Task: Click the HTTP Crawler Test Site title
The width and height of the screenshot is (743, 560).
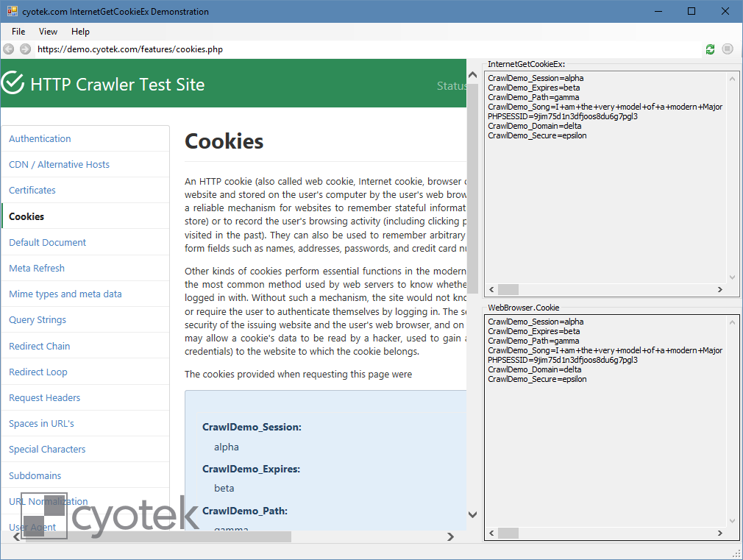Action: (x=118, y=85)
